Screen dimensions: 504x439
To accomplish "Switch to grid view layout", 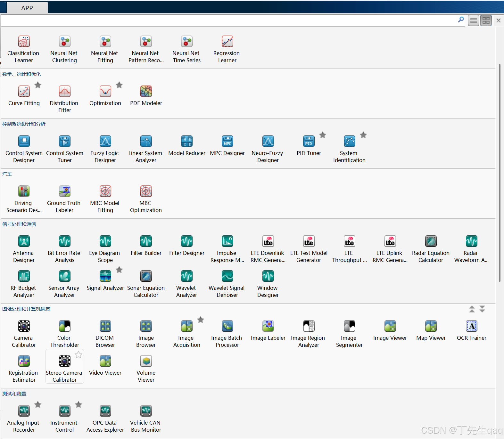I will 486,21.
